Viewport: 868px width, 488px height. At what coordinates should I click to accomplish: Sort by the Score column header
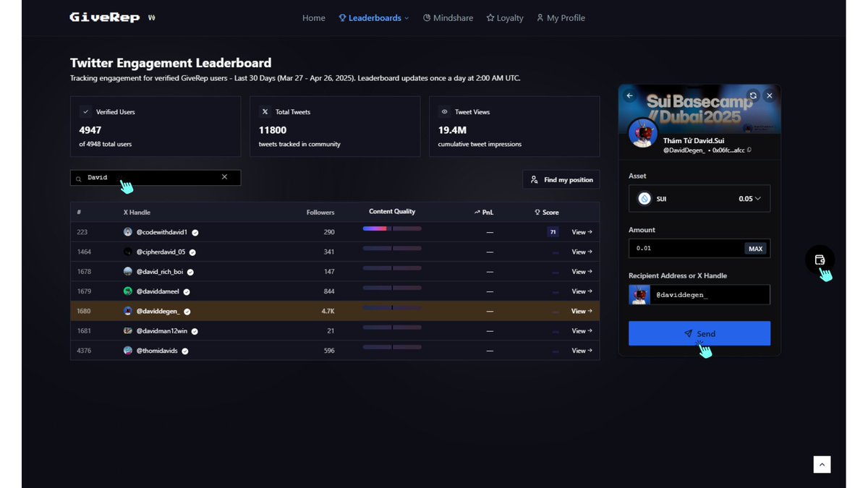[x=547, y=213]
